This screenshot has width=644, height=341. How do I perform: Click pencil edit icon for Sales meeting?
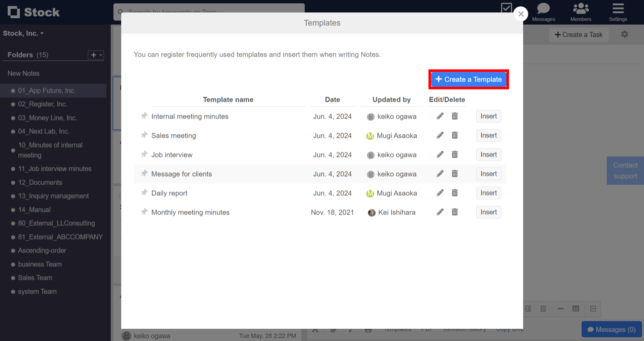pos(440,135)
